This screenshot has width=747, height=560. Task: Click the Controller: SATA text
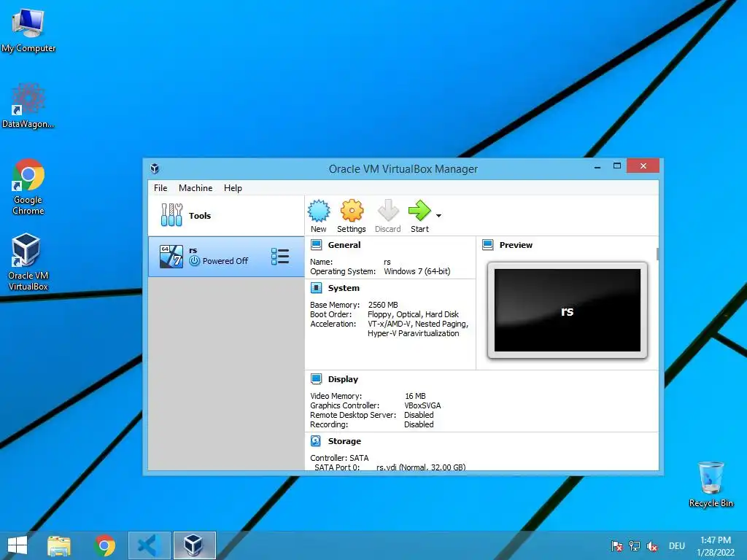point(339,458)
